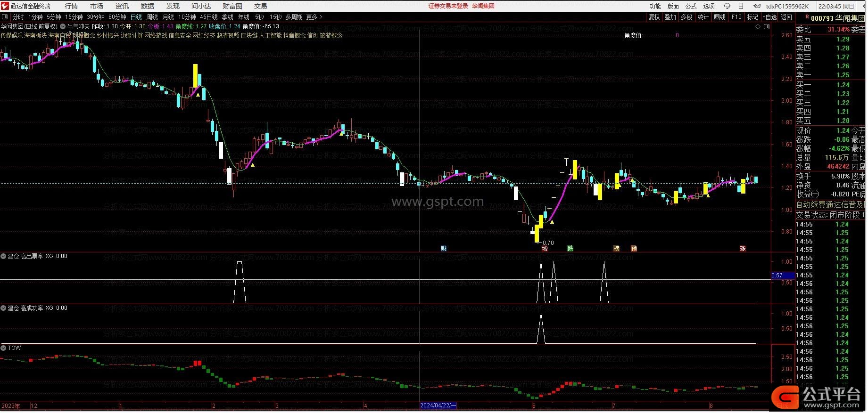Open the 行情 menu
The width and height of the screenshot is (868, 413).
71,6
